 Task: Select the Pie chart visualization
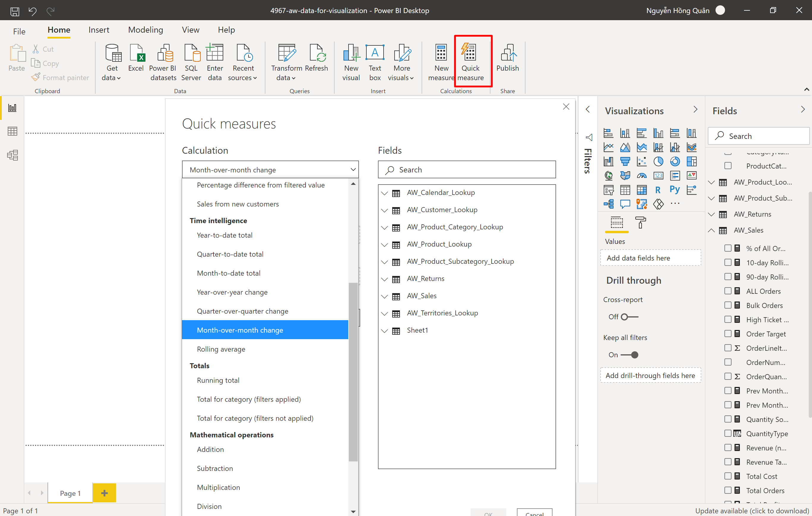tap(658, 161)
